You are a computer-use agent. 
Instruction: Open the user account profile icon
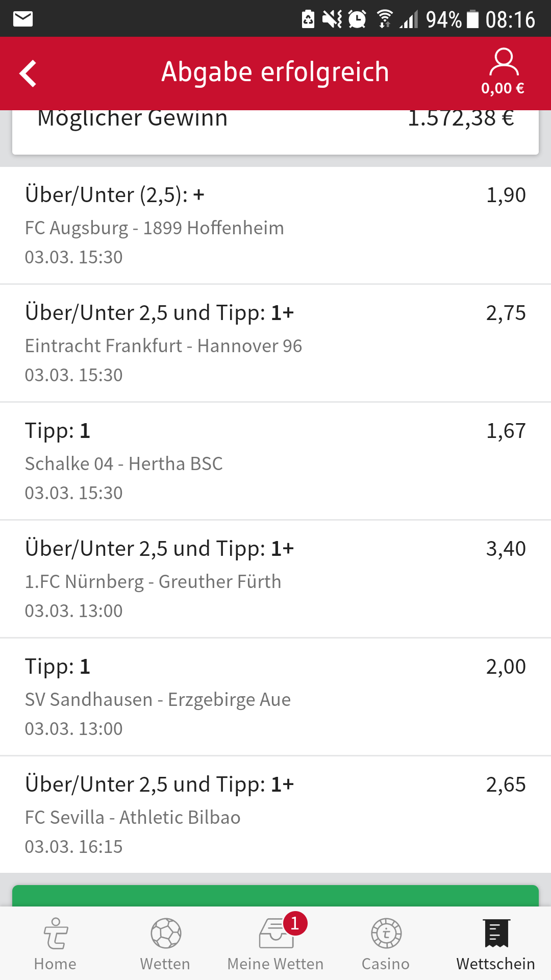[504, 62]
